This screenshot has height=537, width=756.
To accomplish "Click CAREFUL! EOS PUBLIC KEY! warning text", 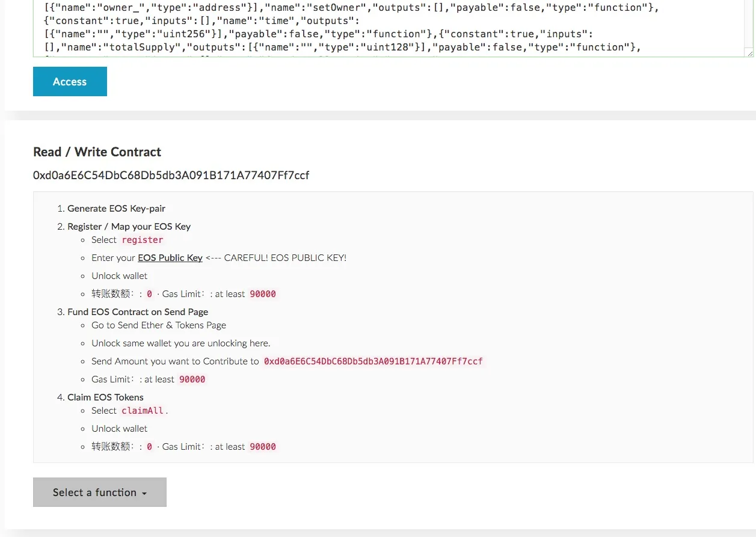I will 285,258.
